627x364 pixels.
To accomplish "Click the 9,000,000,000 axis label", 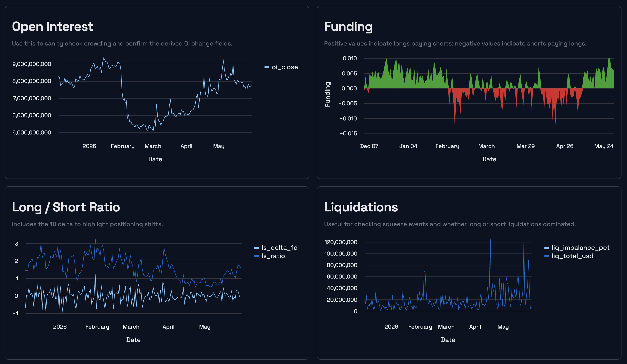I will 32,64.
